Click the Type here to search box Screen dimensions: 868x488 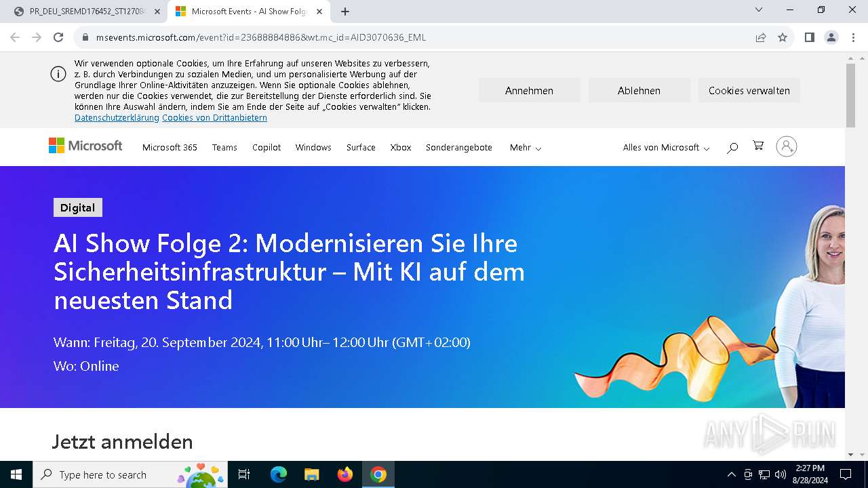(130, 474)
